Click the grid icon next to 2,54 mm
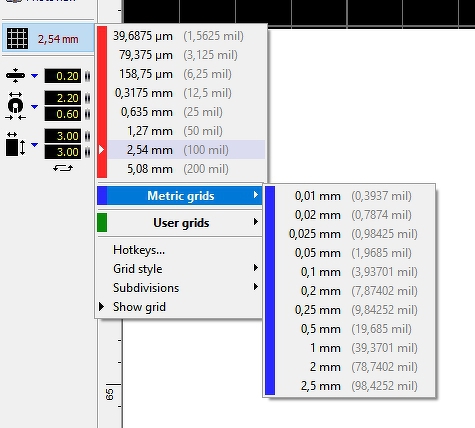 tap(17, 39)
